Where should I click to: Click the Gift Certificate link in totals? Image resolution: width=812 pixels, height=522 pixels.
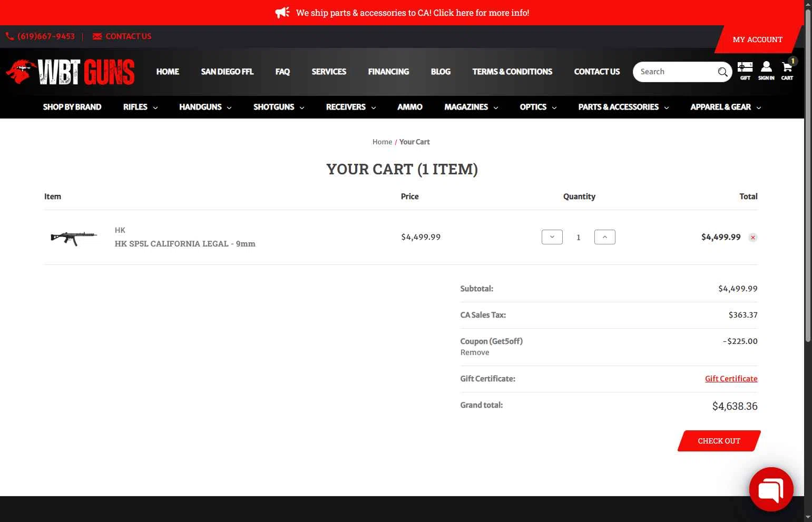coord(731,379)
